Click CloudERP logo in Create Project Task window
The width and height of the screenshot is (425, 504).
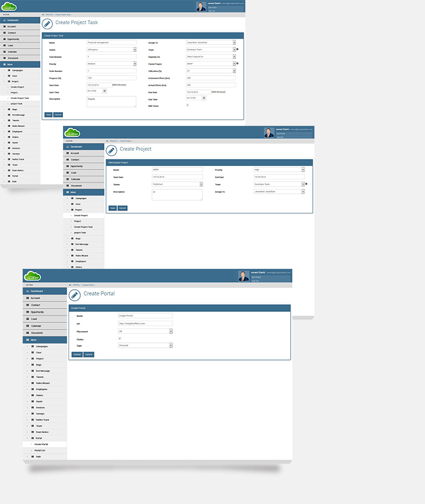9,6
